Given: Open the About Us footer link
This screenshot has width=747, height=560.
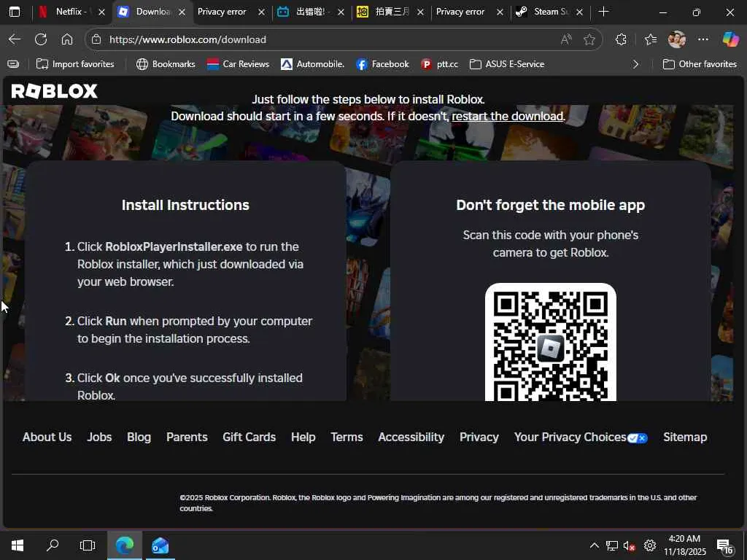Looking at the screenshot, I should (x=47, y=437).
